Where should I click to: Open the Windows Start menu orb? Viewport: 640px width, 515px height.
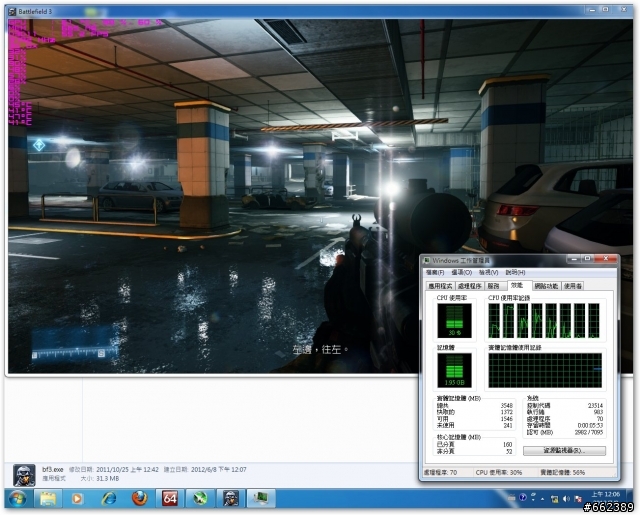point(17,498)
